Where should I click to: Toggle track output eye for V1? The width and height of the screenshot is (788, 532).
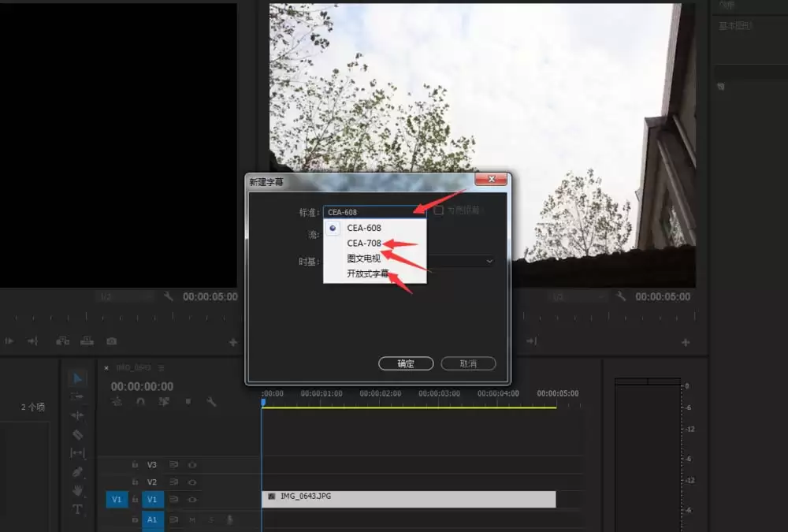pyautogui.click(x=191, y=500)
